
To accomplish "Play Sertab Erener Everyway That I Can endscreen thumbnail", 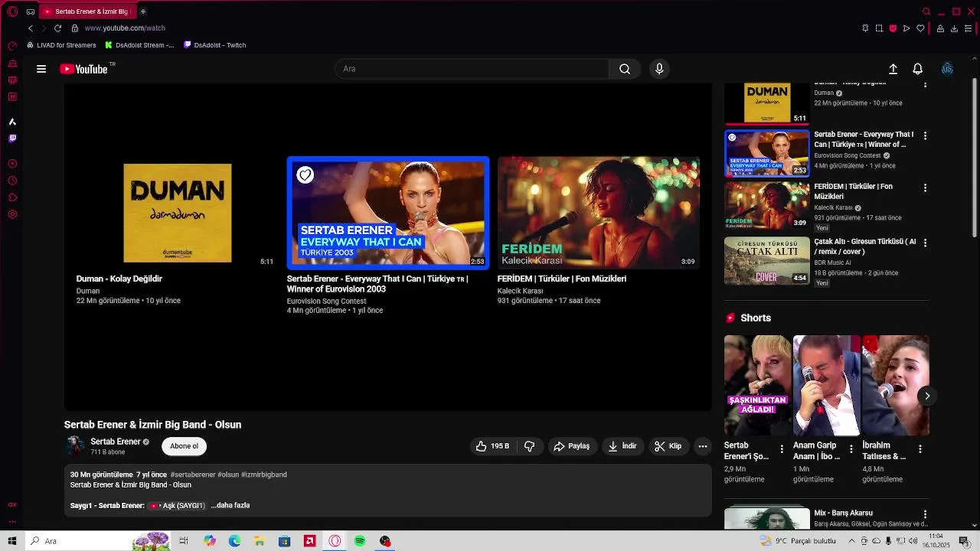I will [388, 213].
